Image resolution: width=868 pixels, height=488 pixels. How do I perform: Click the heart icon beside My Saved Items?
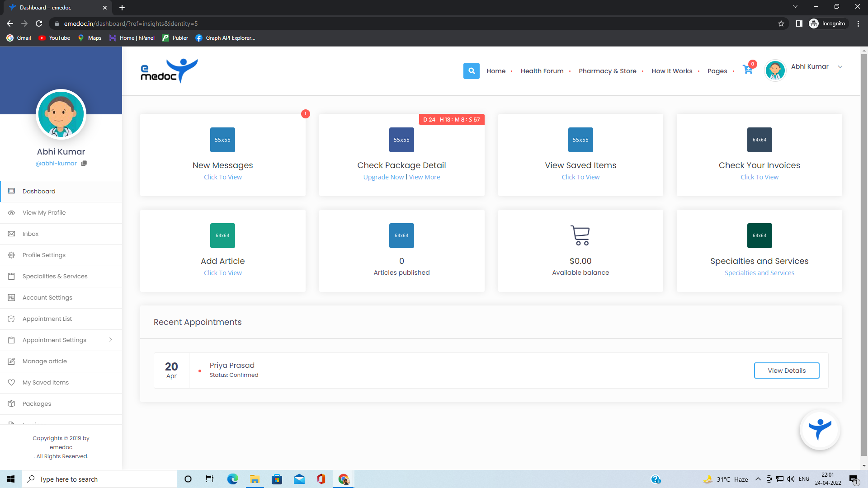pos(11,382)
